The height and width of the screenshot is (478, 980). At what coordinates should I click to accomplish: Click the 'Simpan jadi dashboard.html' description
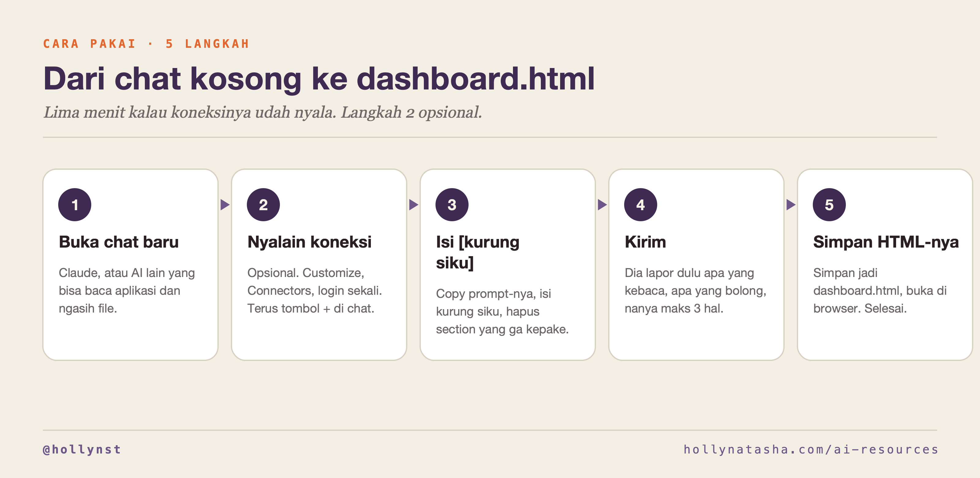coord(880,290)
